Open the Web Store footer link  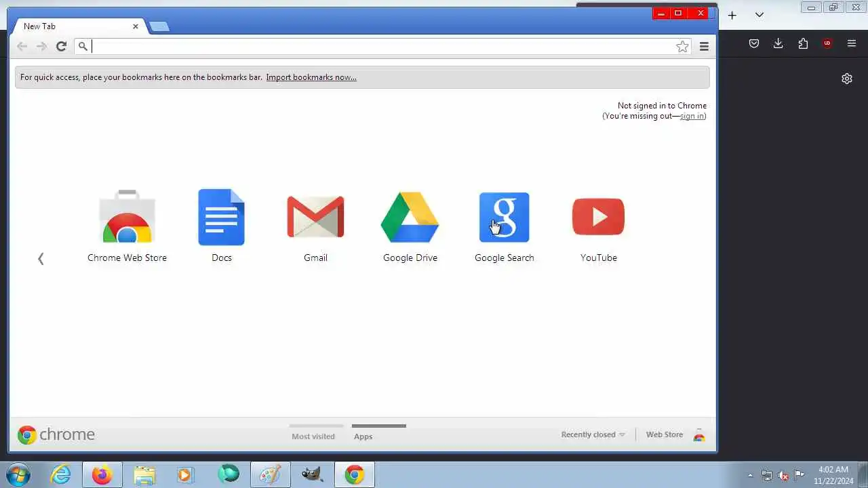click(x=665, y=434)
